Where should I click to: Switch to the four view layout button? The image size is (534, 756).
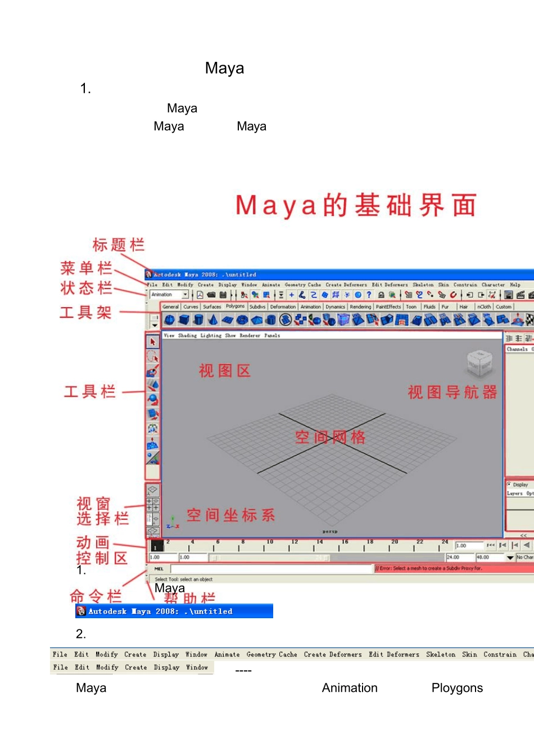click(x=152, y=504)
